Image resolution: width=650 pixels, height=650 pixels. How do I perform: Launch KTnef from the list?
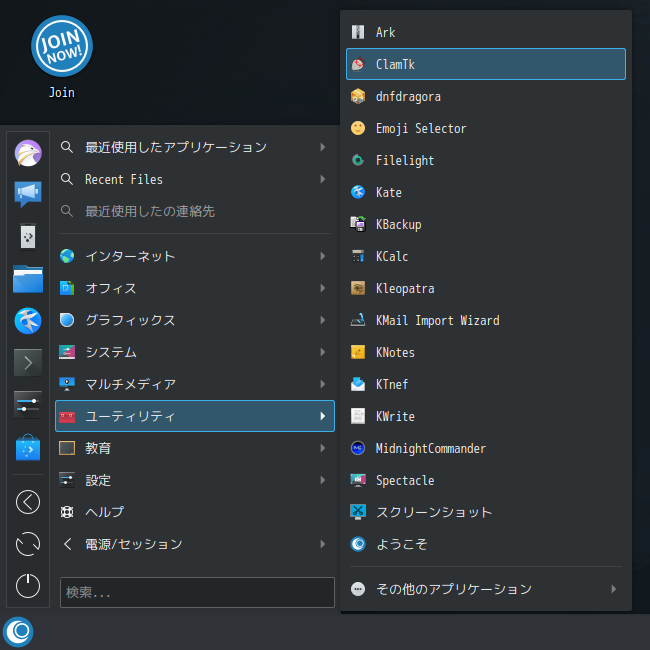tap(486, 384)
